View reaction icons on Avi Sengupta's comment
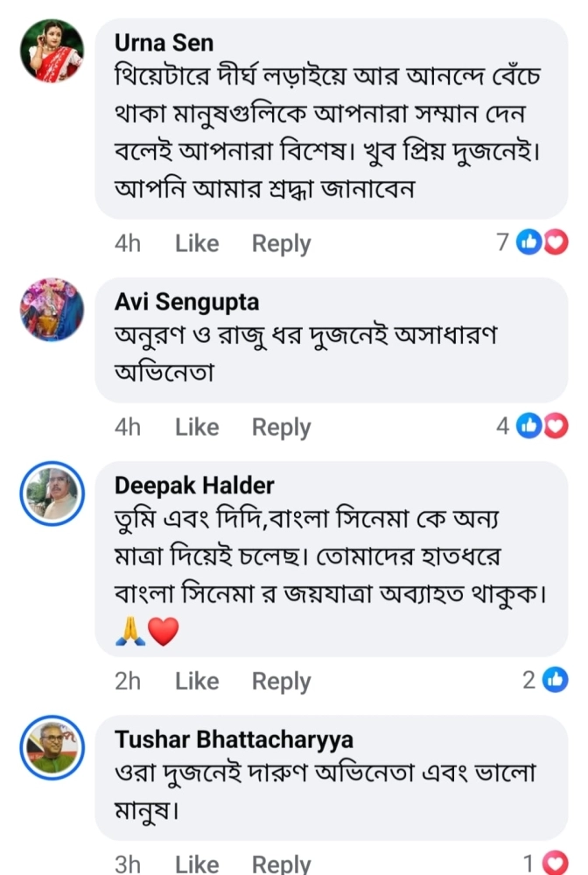588x875 pixels. point(542,426)
